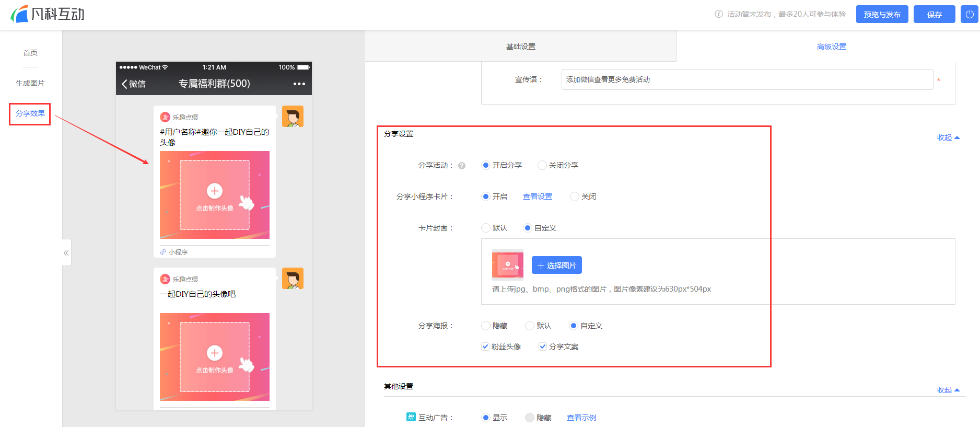Click the 选择图片 button

(557, 265)
